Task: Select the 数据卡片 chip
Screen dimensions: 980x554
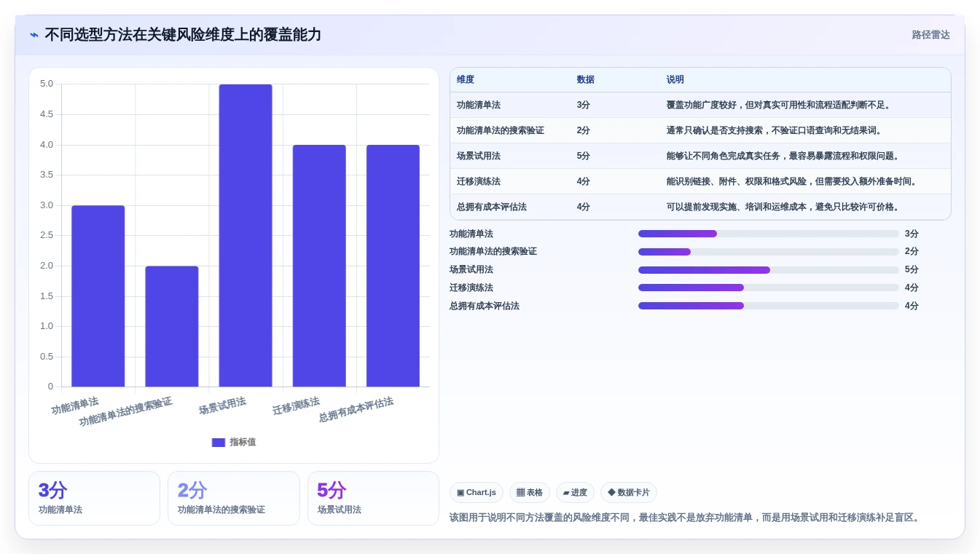Action: pos(628,493)
